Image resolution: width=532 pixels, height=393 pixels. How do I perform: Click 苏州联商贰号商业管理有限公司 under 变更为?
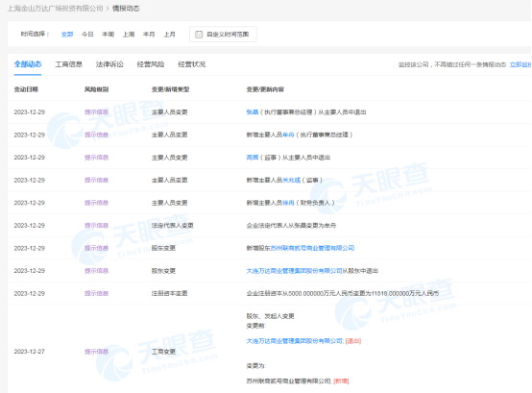click(x=288, y=381)
